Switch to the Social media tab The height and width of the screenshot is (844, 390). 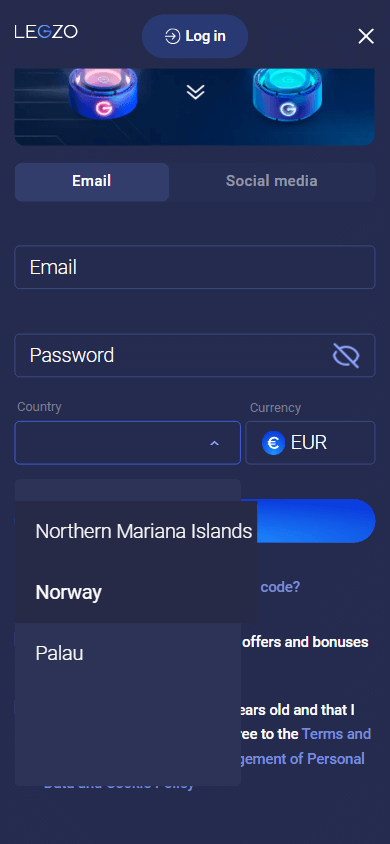(272, 181)
